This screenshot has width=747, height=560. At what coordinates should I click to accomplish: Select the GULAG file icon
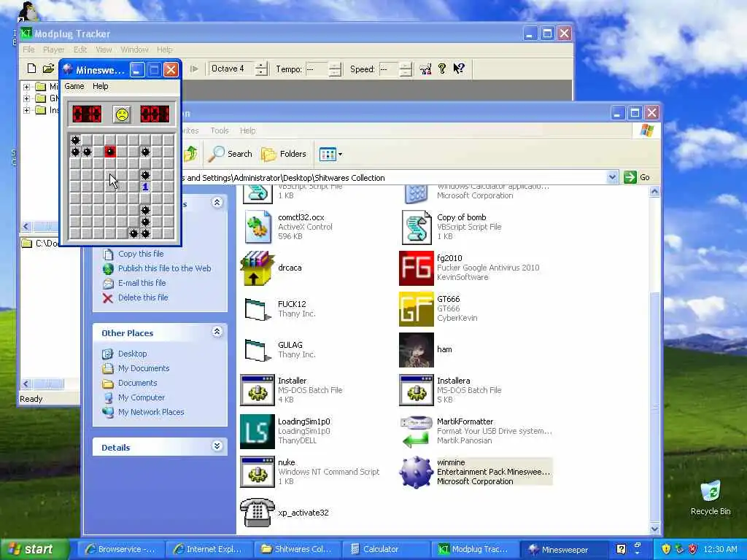(258, 350)
